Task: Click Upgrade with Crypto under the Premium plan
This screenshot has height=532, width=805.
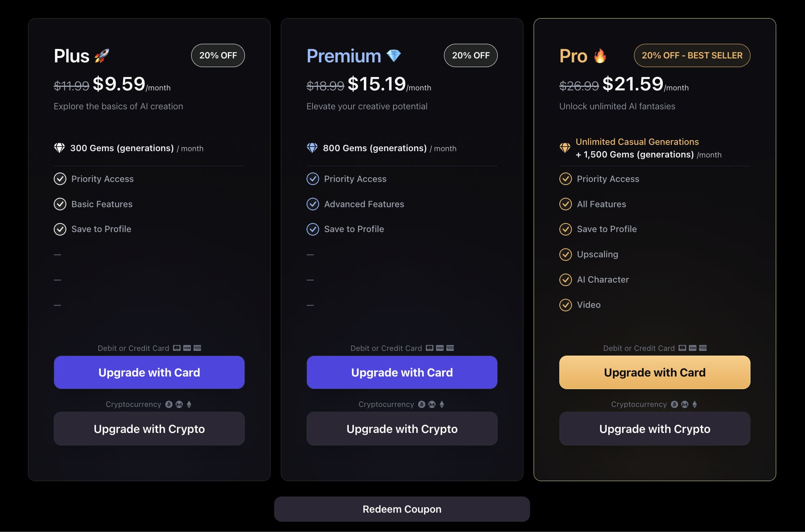Action: 402,429
